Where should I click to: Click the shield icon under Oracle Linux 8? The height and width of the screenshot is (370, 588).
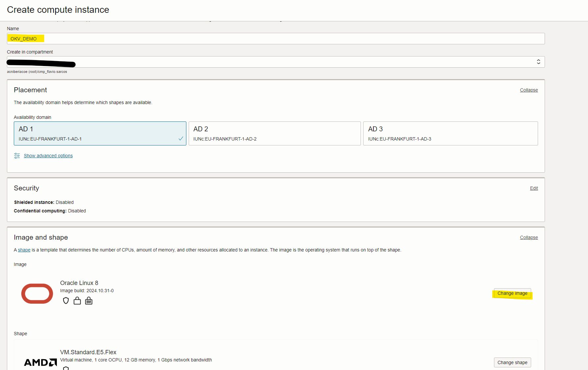[x=66, y=301]
